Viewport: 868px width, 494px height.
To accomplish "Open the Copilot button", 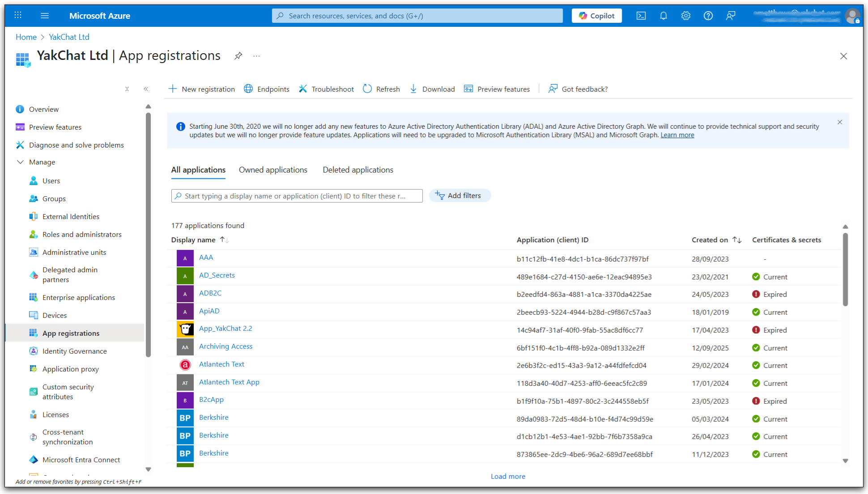I will pos(596,16).
